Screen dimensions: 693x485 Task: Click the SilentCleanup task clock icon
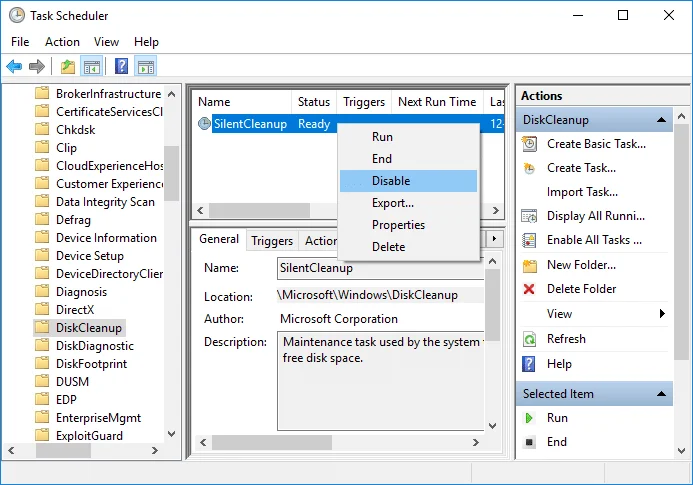click(204, 124)
